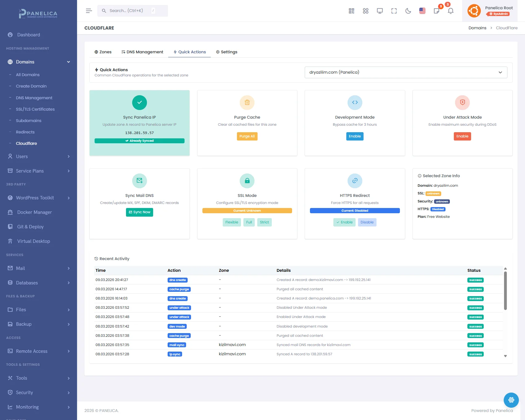
Task: Click the Purge Cache trash icon
Action: coord(247,103)
